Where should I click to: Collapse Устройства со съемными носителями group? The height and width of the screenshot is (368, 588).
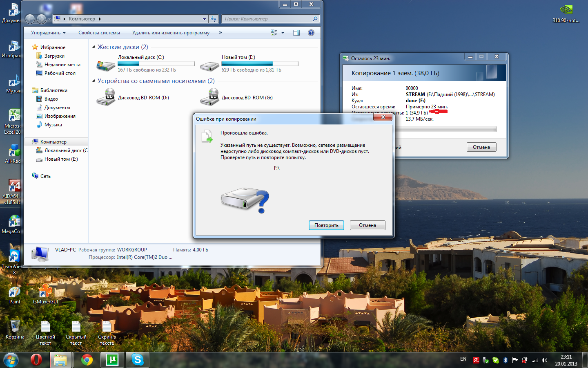[x=94, y=81]
